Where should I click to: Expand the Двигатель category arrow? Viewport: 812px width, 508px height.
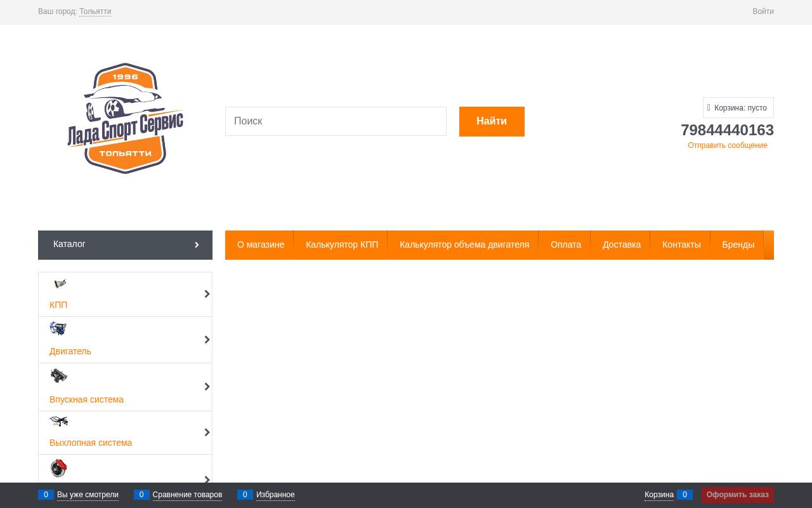click(x=207, y=340)
